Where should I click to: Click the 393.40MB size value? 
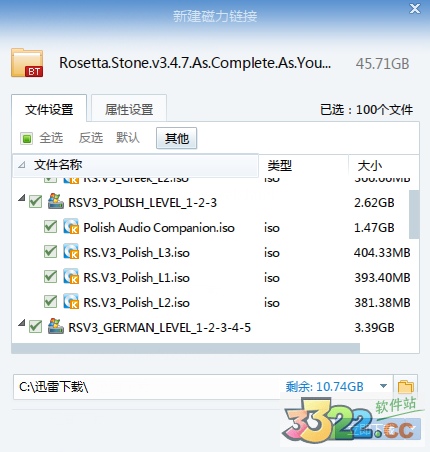click(x=382, y=278)
